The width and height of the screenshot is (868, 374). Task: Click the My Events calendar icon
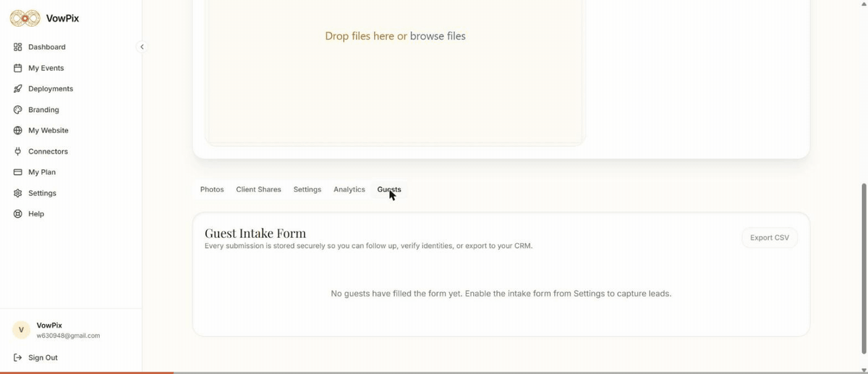click(x=18, y=68)
